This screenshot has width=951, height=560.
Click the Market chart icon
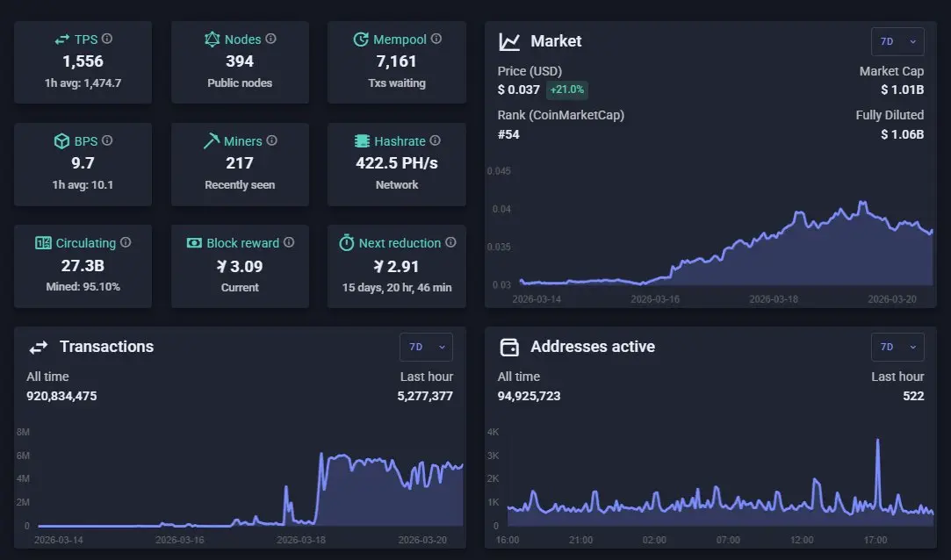click(x=509, y=41)
